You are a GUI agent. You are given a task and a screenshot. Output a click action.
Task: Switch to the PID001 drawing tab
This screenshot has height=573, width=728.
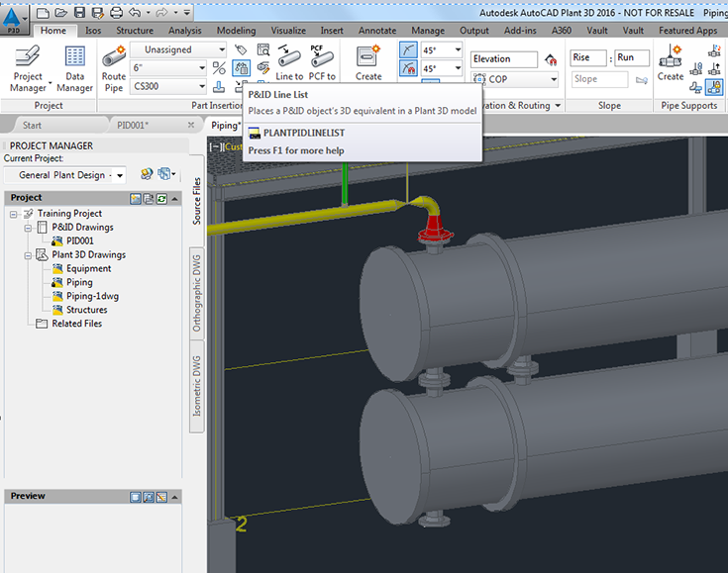(x=133, y=126)
